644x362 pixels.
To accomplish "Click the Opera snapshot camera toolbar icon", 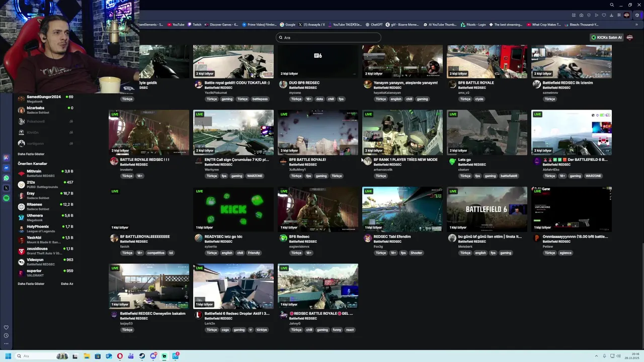I will (581, 15).
